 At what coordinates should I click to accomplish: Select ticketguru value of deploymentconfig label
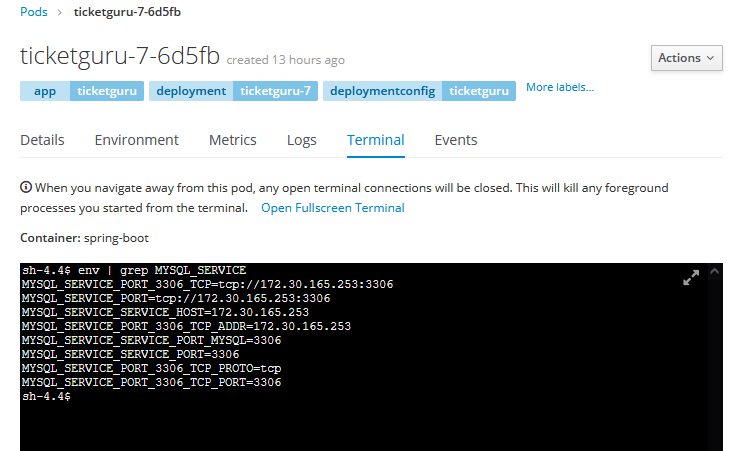pyautogui.click(x=478, y=91)
